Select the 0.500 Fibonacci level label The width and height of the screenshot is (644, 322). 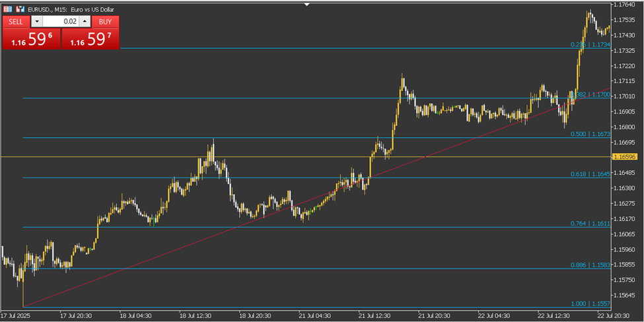point(590,134)
